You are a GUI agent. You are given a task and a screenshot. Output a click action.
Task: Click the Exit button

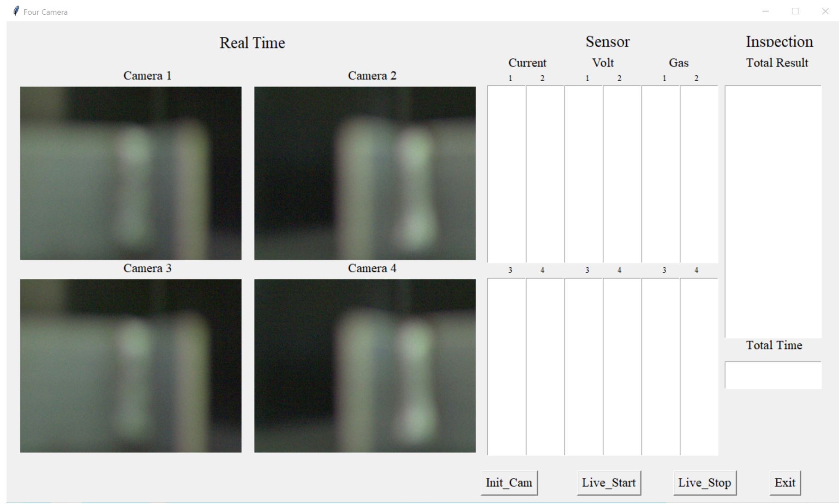[x=785, y=483]
